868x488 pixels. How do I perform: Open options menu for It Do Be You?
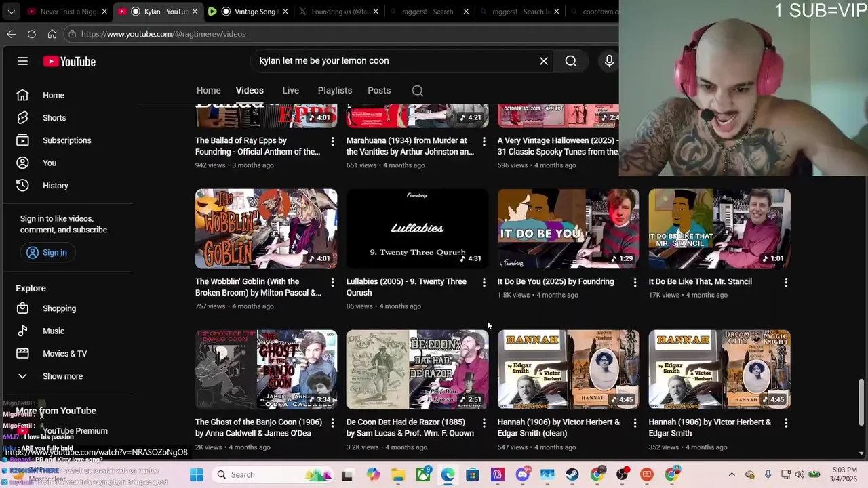pos(635,282)
